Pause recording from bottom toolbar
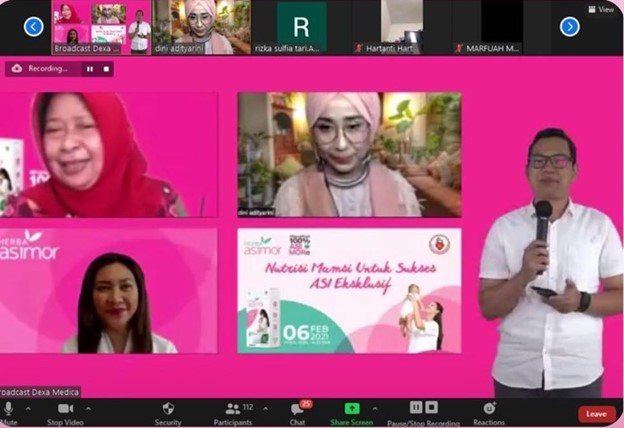 tap(416, 407)
